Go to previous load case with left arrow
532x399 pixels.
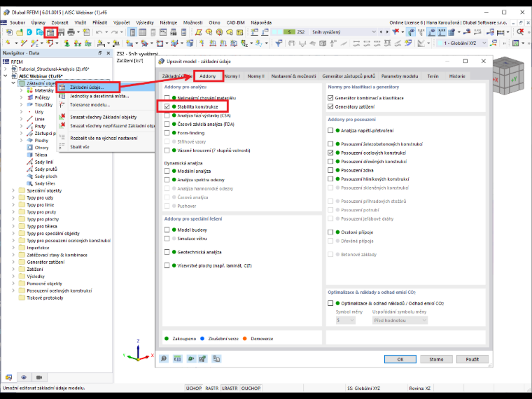[x=381, y=32]
